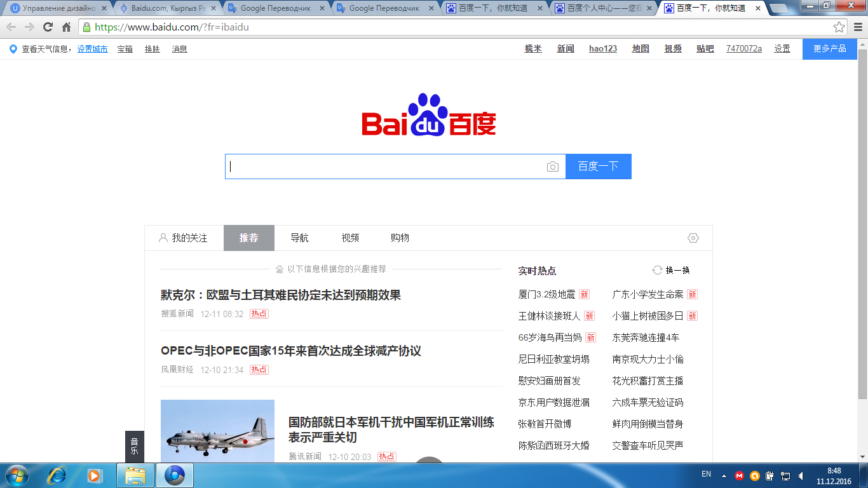Open 贴吧 top link

(x=705, y=49)
